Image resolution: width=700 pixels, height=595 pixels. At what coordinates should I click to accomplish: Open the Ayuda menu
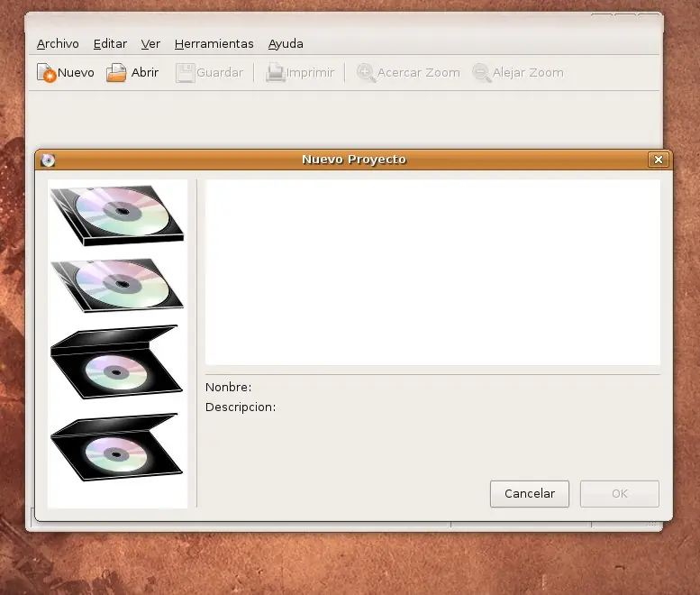(x=286, y=44)
